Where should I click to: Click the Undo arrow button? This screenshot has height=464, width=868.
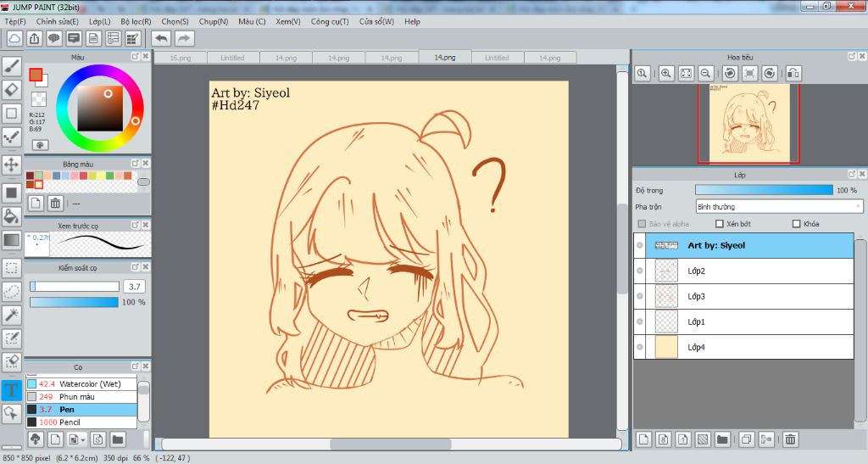pos(162,38)
